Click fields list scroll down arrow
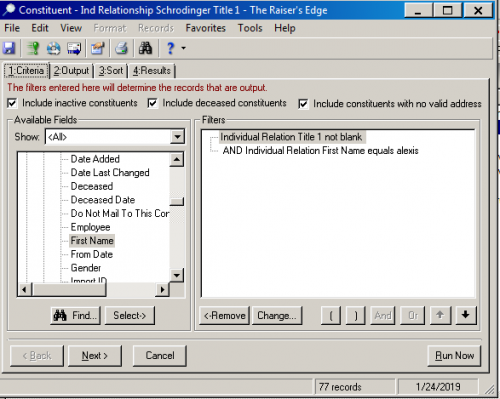Image resolution: width=500 pixels, height=399 pixels. pos(177,275)
